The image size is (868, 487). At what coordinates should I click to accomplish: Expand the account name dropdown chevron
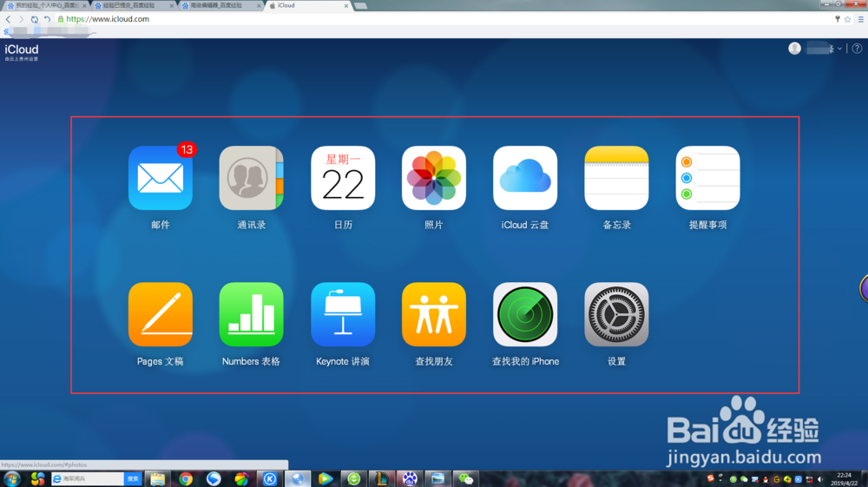(x=839, y=49)
